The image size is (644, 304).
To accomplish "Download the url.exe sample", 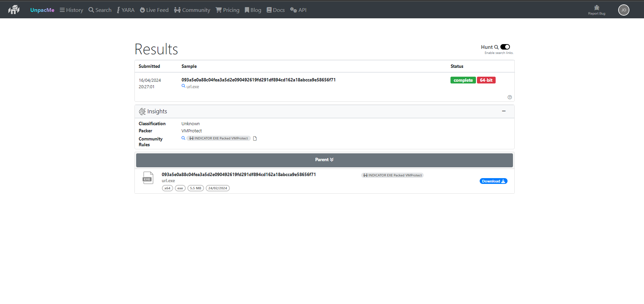I will [493, 181].
